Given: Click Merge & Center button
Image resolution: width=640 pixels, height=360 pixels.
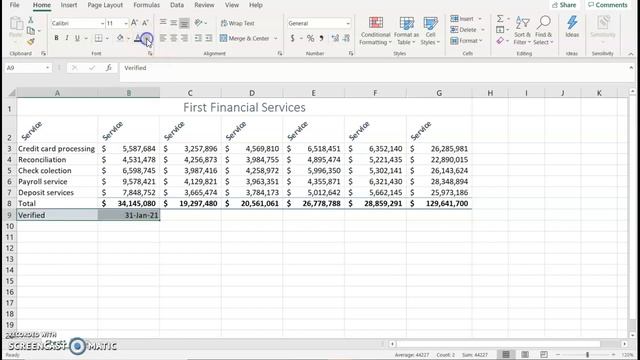Looking at the screenshot, I should click(244, 38).
